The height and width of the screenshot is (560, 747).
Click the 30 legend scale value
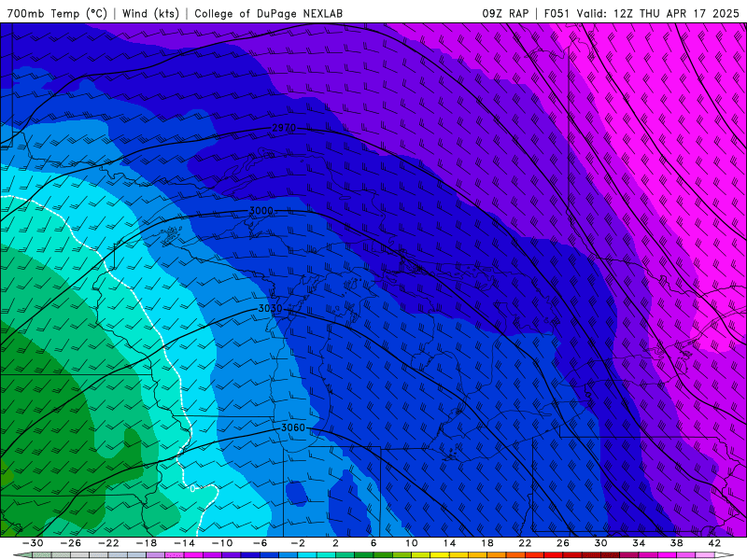point(600,543)
